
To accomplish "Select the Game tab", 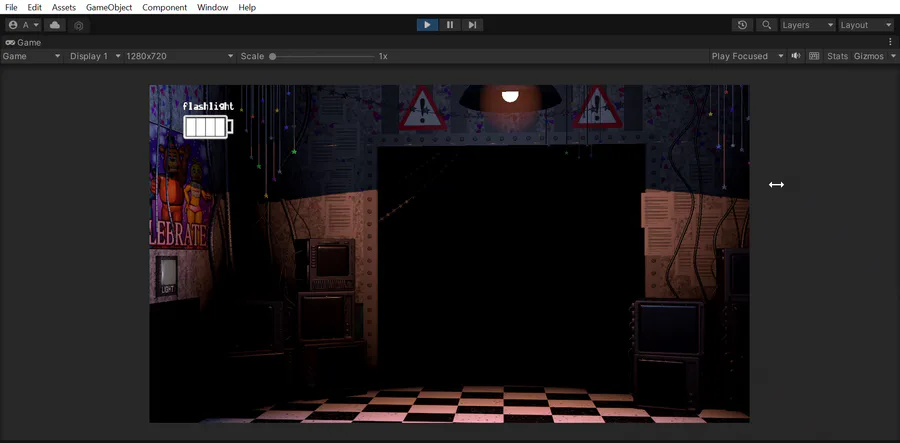I will click(x=24, y=42).
